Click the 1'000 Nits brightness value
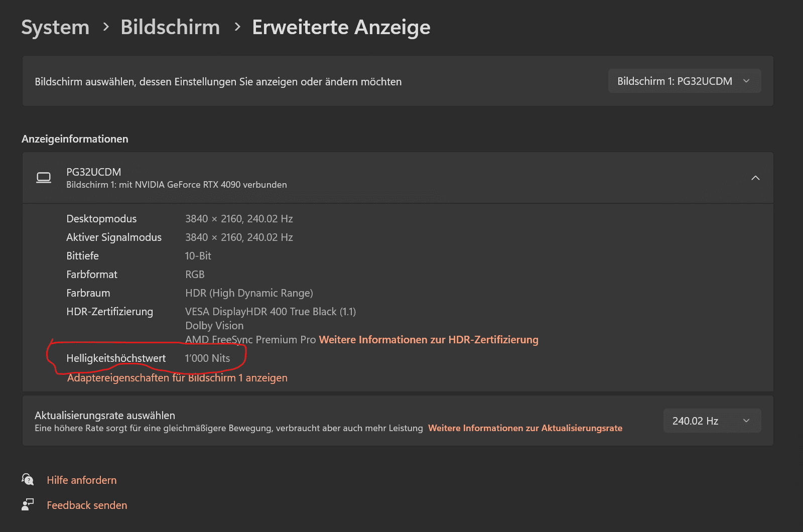The height and width of the screenshot is (532, 803). click(207, 358)
